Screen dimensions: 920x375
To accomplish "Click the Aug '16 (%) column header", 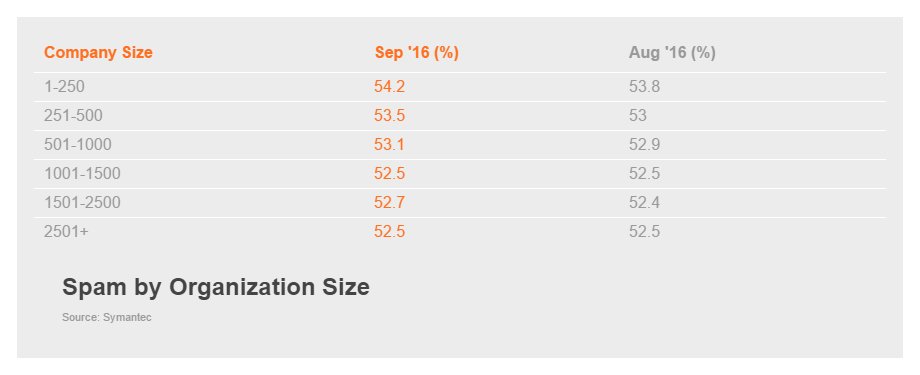I will (672, 53).
